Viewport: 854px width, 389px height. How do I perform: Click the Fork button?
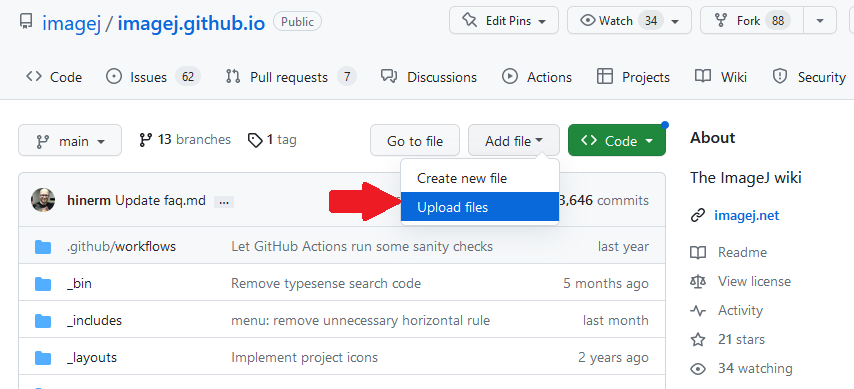tap(751, 21)
